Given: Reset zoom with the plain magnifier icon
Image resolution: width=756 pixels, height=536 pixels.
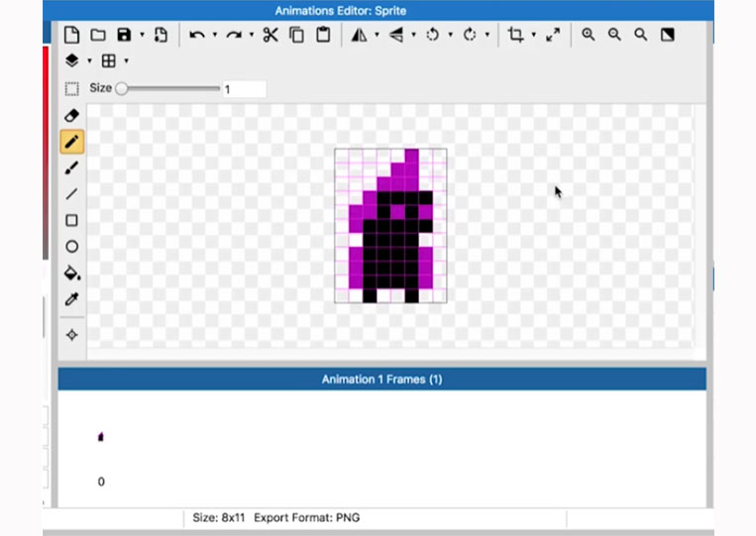Looking at the screenshot, I should pos(641,35).
